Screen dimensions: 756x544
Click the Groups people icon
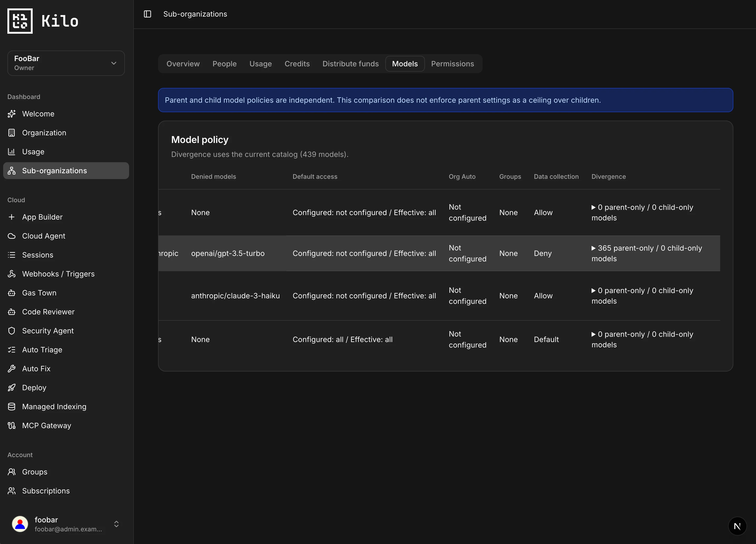click(x=12, y=472)
